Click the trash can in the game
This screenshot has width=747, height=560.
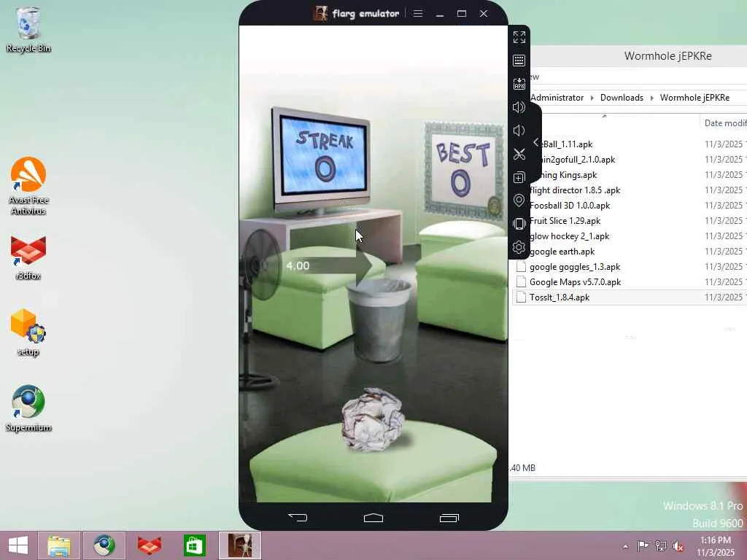379,319
